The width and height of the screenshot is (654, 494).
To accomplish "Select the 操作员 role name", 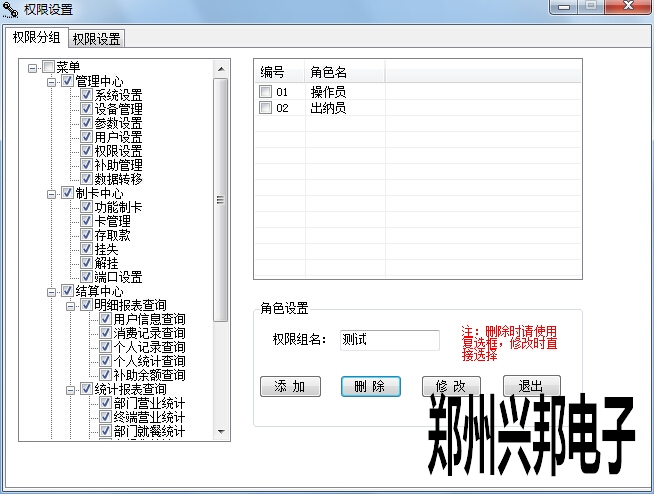I will click(x=328, y=92).
